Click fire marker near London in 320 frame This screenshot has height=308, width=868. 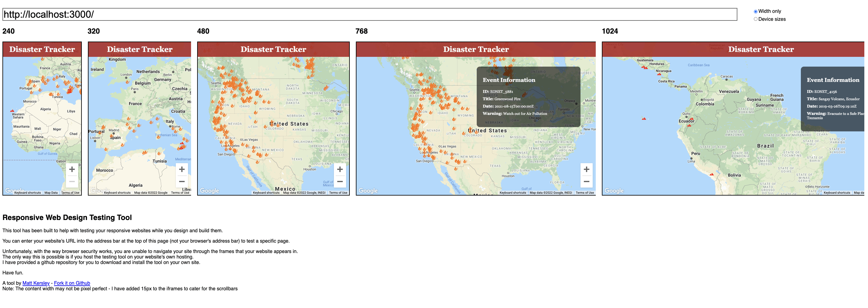point(128,81)
